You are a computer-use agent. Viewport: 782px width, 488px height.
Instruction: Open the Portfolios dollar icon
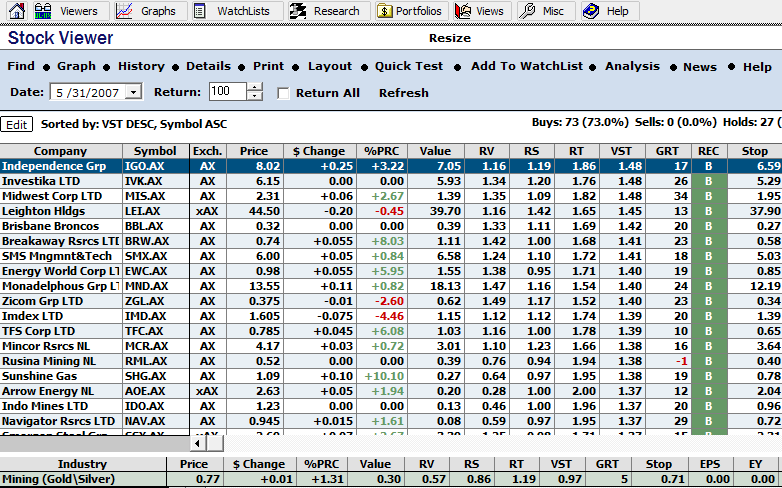[x=386, y=11]
